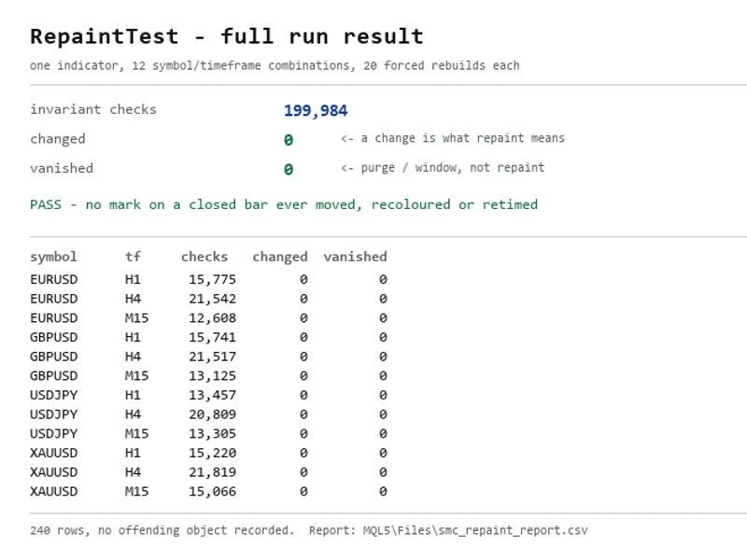Select checks value 15,066 for XAUUSD M15
Image resolution: width=747 pixels, height=560 pixels.
click(x=213, y=492)
